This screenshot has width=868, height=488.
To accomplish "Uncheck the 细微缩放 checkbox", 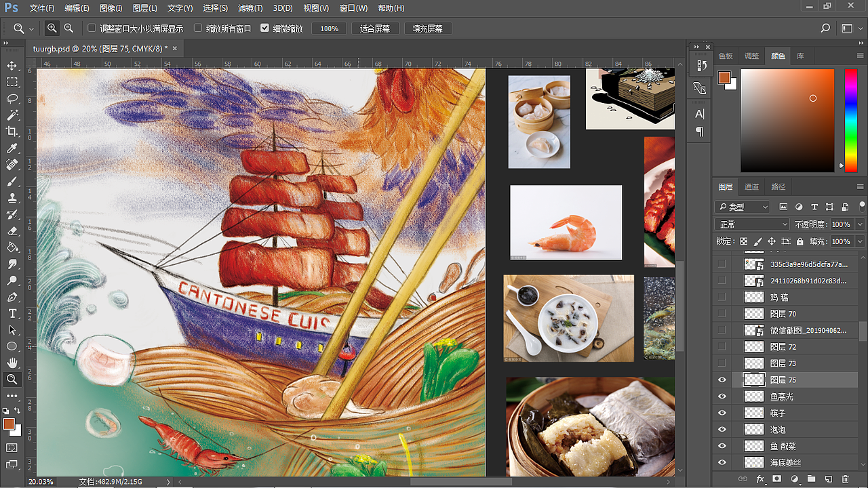I will click(265, 28).
